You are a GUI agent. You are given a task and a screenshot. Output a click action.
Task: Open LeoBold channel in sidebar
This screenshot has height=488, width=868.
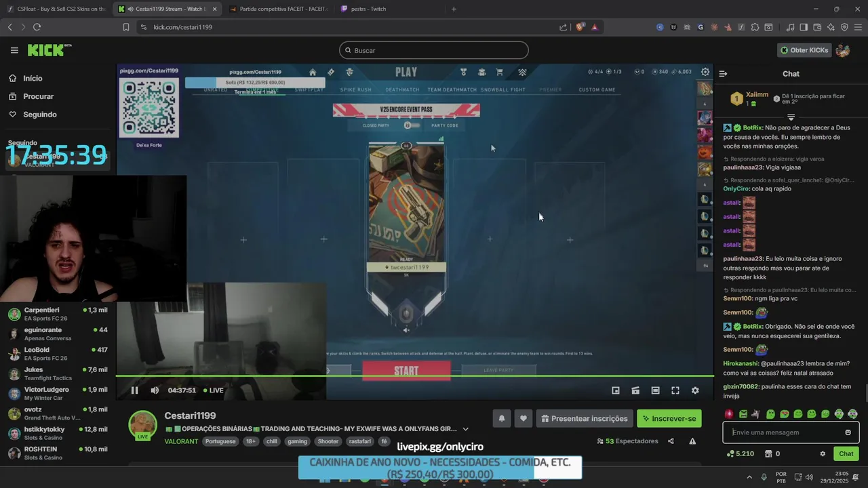point(58,354)
